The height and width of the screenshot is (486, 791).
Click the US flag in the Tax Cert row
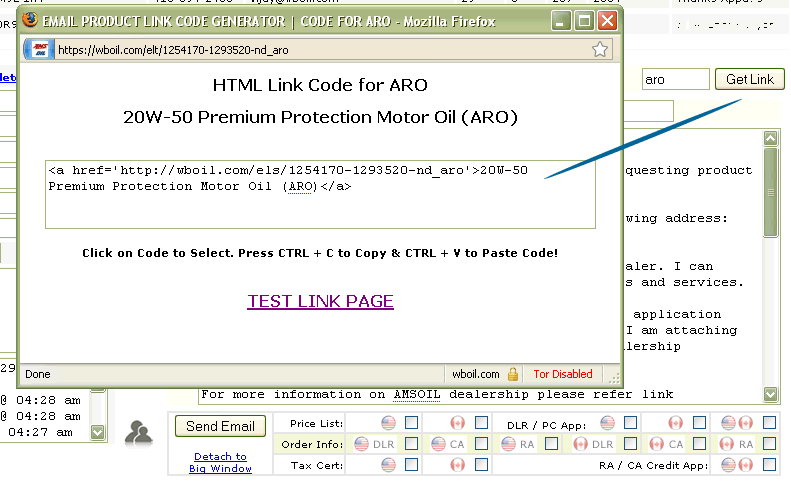pyautogui.click(x=388, y=465)
